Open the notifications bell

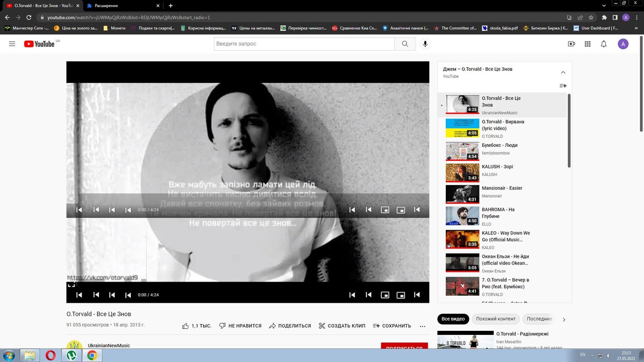point(604,44)
